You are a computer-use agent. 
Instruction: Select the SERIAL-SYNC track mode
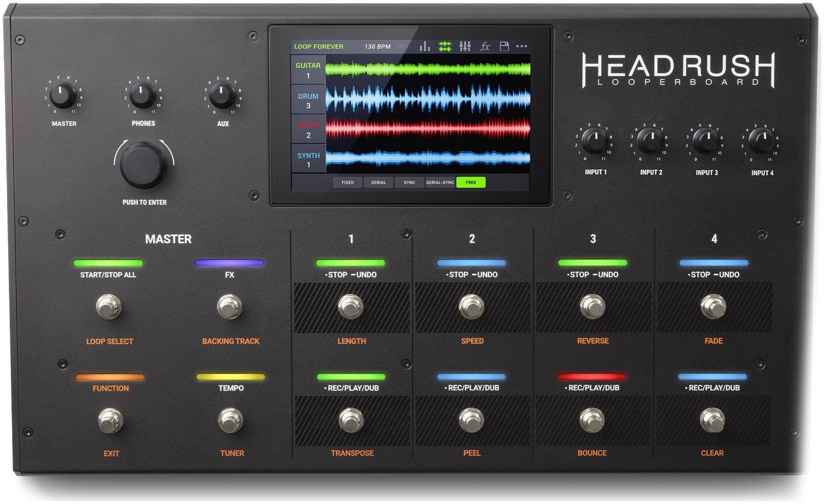tap(440, 183)
